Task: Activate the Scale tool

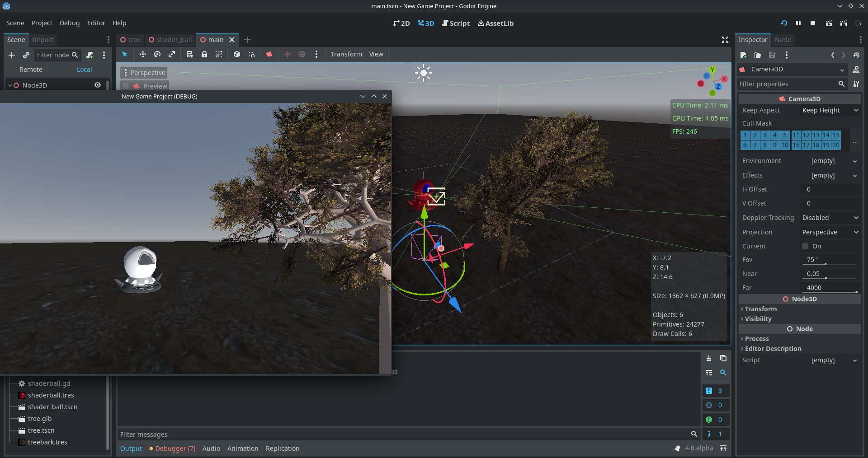Action: click(x=172, y=54)
